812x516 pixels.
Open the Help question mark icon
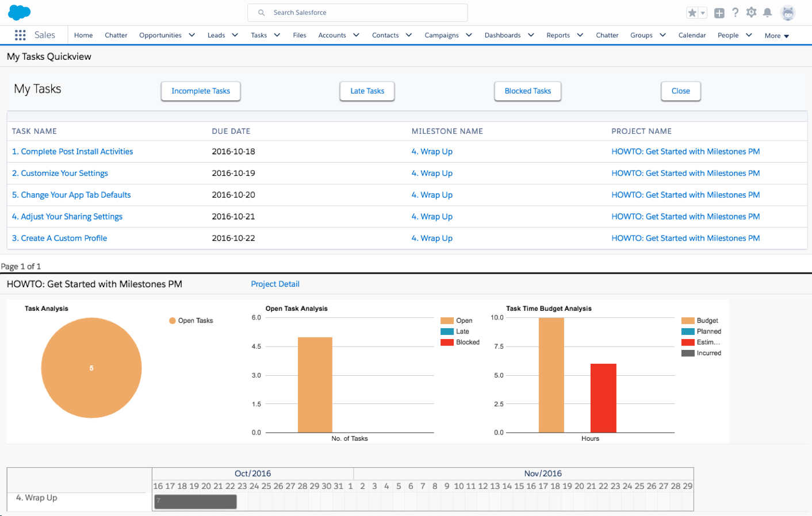tap(735, 13)
